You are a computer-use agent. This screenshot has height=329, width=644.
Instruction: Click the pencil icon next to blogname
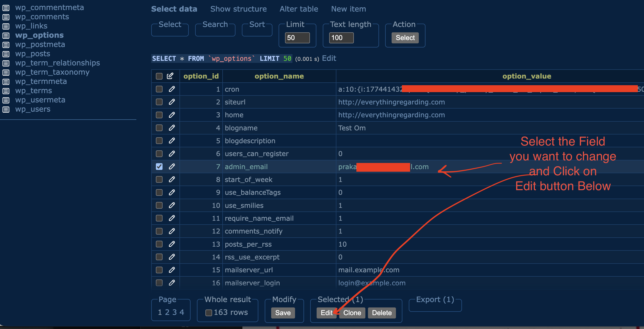point(172,128)
